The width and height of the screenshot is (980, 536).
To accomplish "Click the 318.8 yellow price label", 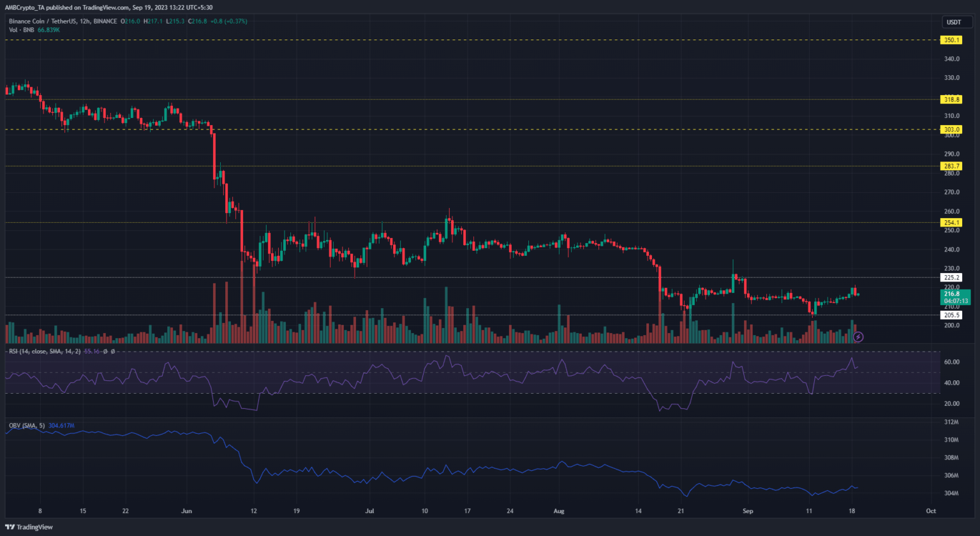I will pyautogui.click(x=951, y=100).
